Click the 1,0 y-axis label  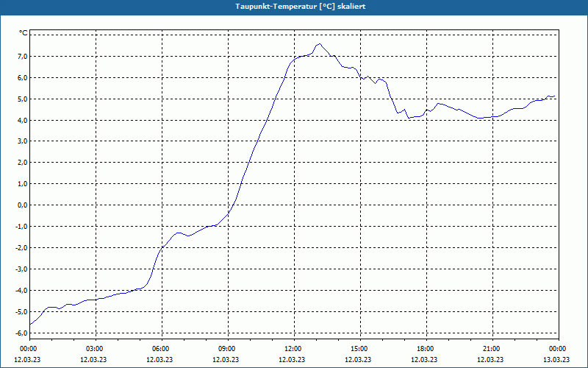22,184
